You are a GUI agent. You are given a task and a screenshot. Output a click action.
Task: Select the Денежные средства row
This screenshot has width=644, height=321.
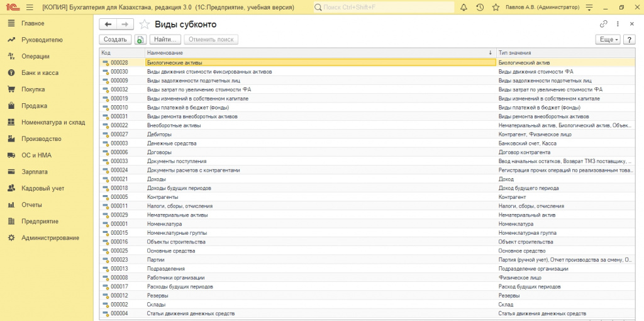tap(367, 144)
